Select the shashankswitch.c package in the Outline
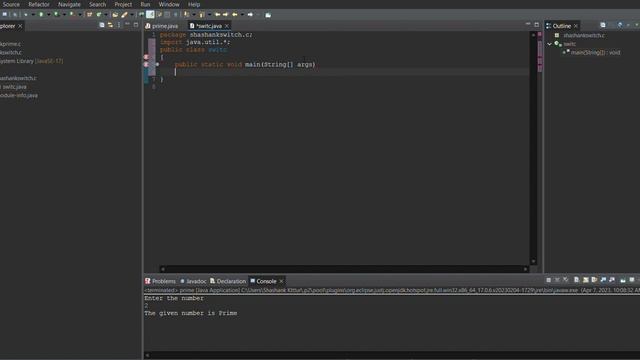640x360 pixels. pyautogui.click(x=584, y=35)
